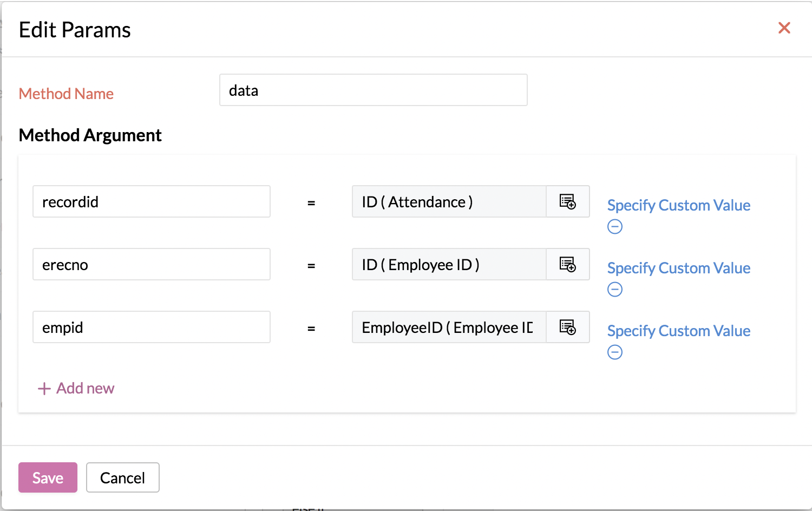This screenshot has width=812, height=511.
Task: Edit the Method Name field containing data
Action: pyautogui.click(x=374, y=90)
